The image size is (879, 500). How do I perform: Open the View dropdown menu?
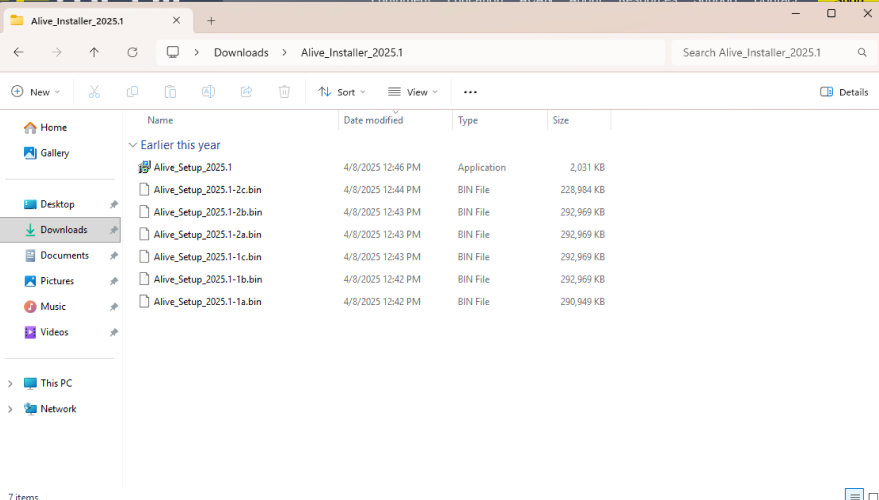(413, 92)
